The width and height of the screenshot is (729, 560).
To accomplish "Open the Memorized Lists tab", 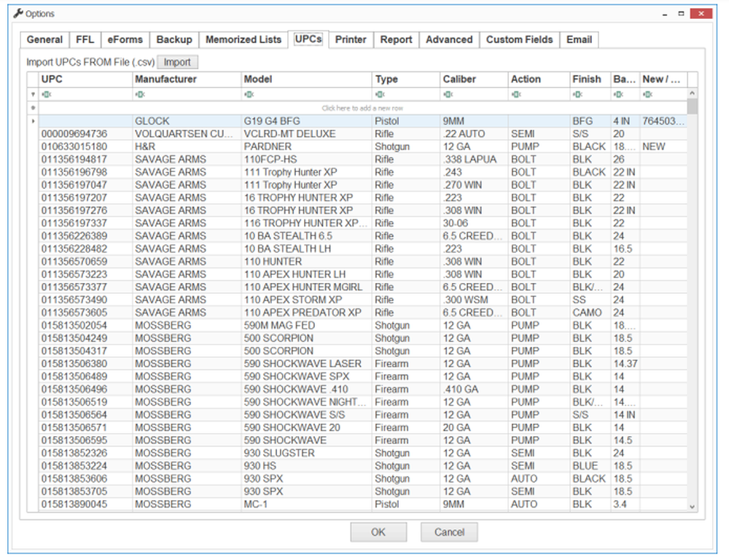I will point(243,39).
